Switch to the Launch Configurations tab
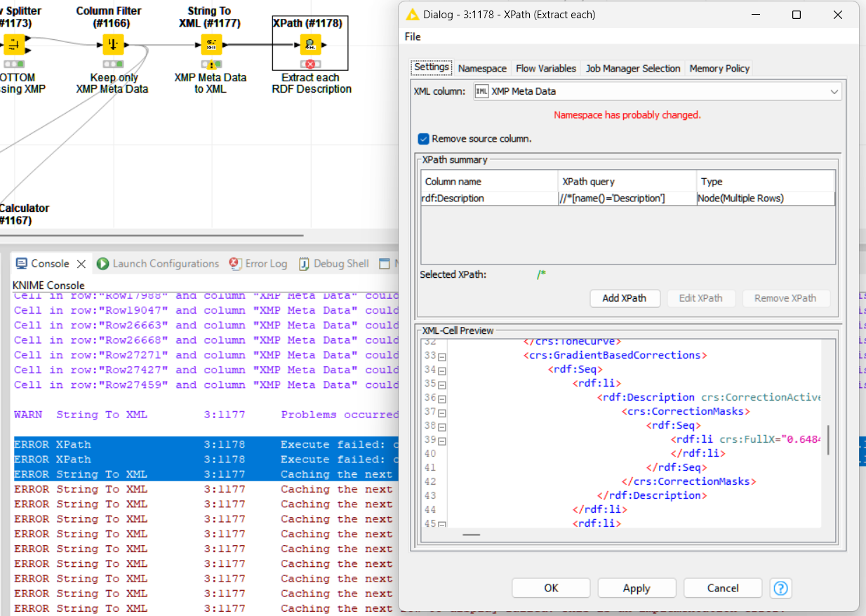 pos(158,264)
